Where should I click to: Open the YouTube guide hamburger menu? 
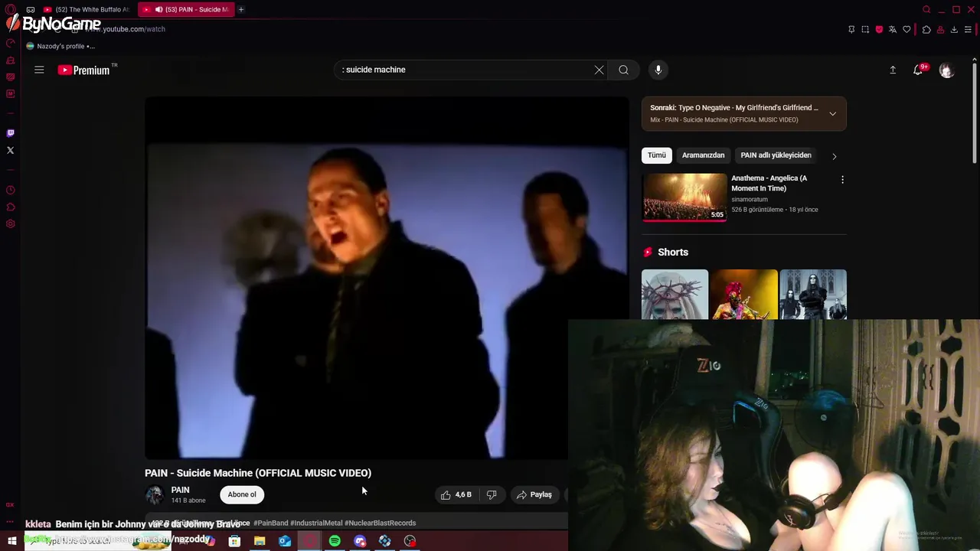tap(39, 70)
